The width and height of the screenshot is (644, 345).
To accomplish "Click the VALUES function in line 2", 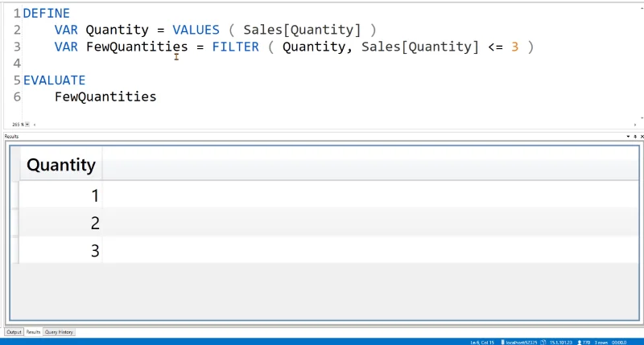I will point(196,30).
